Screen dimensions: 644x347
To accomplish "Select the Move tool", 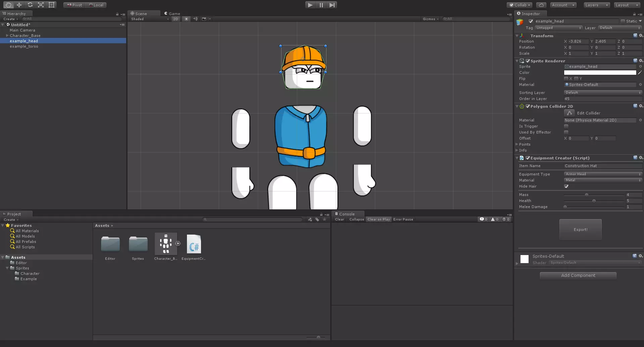I will click(19, 5).
